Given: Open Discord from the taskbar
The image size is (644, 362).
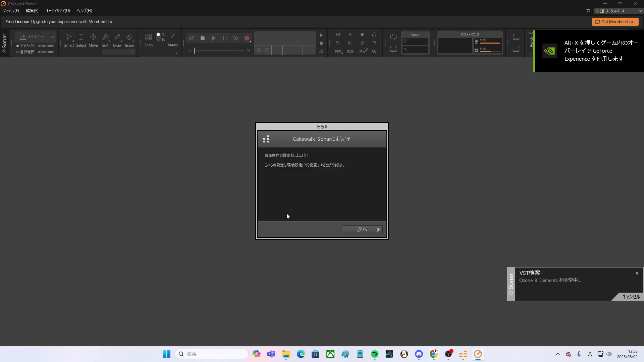Looking at the screenshot, I should click(419, 354).
